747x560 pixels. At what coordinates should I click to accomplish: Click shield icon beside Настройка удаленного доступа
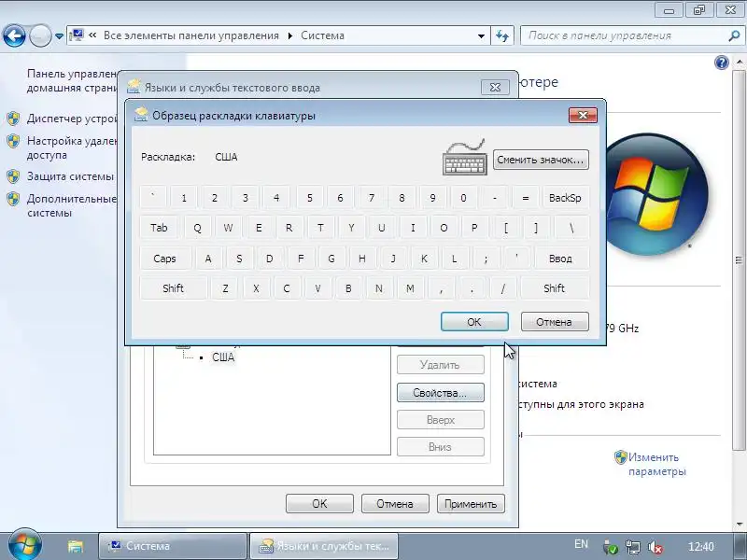pyautogui.click(x=13, y=141)
